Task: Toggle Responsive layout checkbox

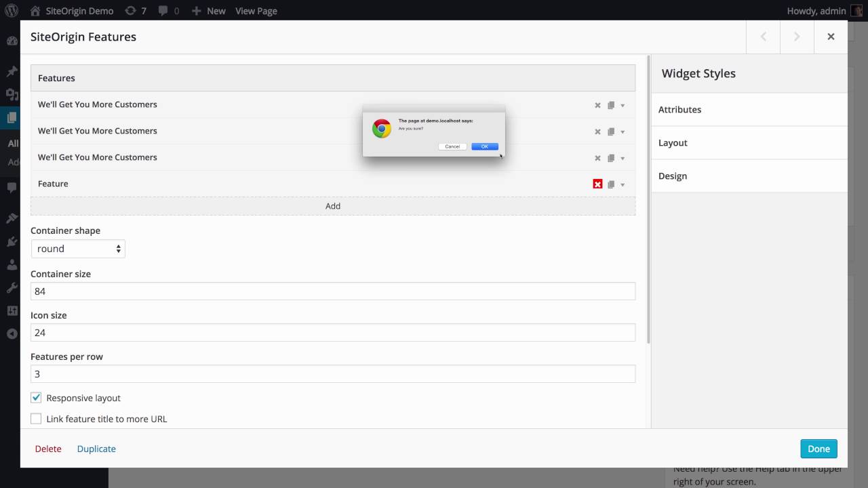Action: point(36,398)
